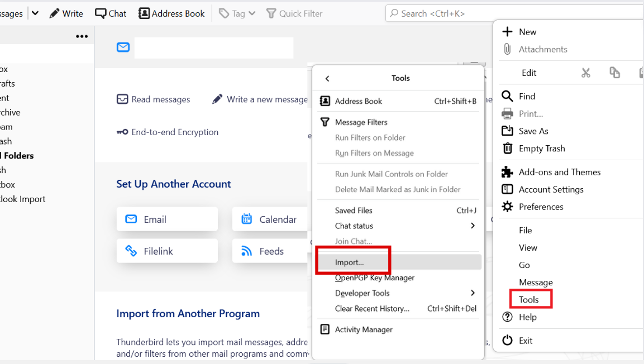This screenshot has height=364, width=644.
Task: Go back using Tools panel chevron
Action: (327, 78)
